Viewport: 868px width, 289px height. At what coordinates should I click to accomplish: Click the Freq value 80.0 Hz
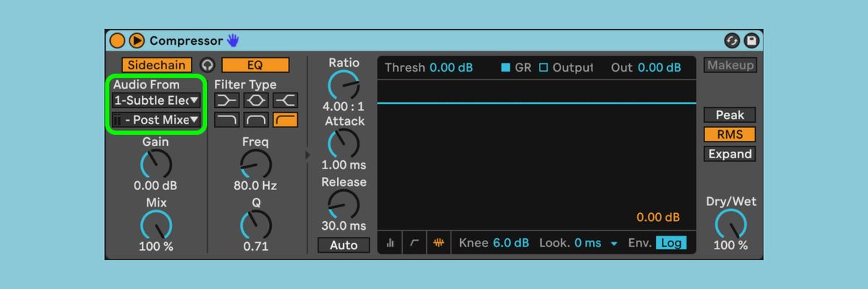(x=255, y=186)
